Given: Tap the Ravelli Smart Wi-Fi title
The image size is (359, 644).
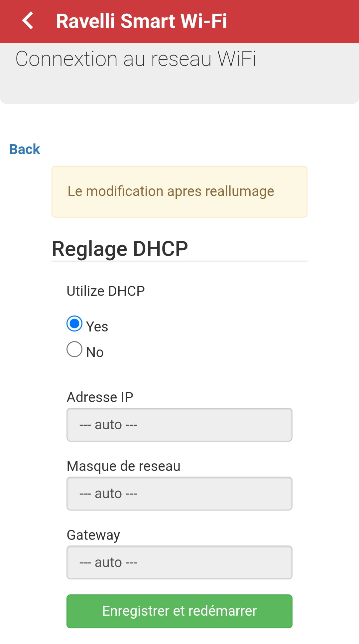Looking at the screenshot, I should click(141, 21).
